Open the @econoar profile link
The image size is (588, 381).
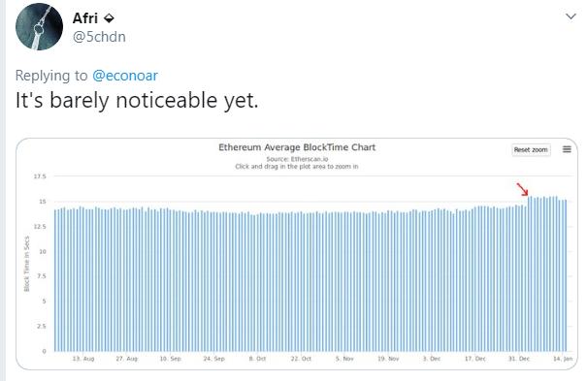pos(125,76)
